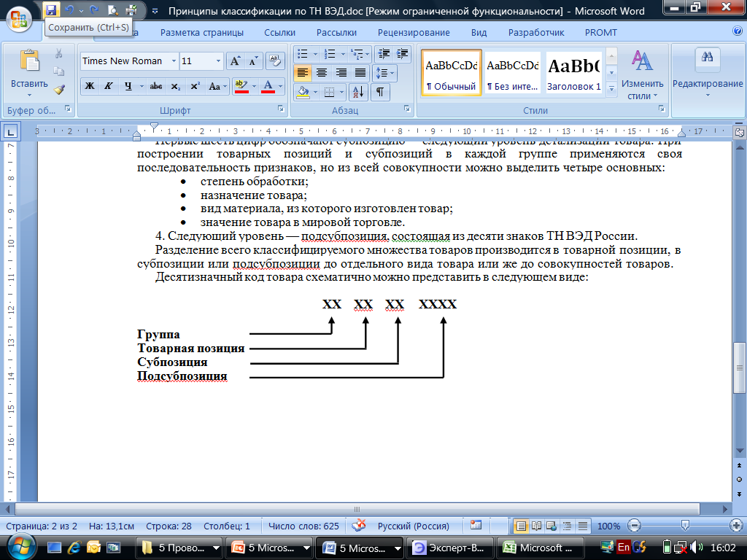Click the Quick Print icon
The height and width of the screenshot is (560, 747).
click(131, 9)
